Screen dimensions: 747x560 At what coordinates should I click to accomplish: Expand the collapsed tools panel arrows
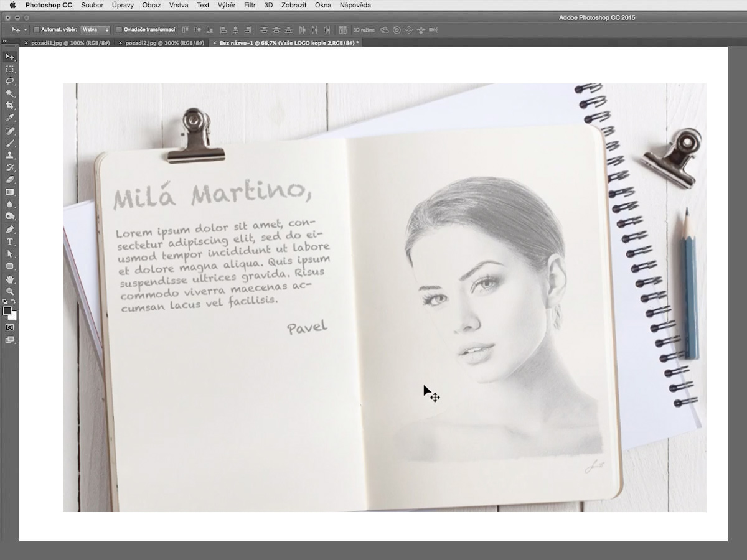5,42
